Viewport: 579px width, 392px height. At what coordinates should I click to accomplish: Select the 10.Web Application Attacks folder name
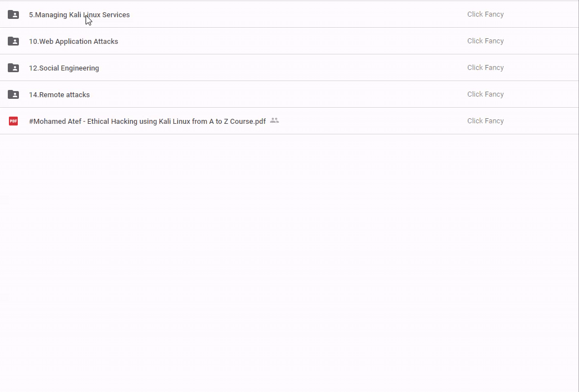[73, 42]
